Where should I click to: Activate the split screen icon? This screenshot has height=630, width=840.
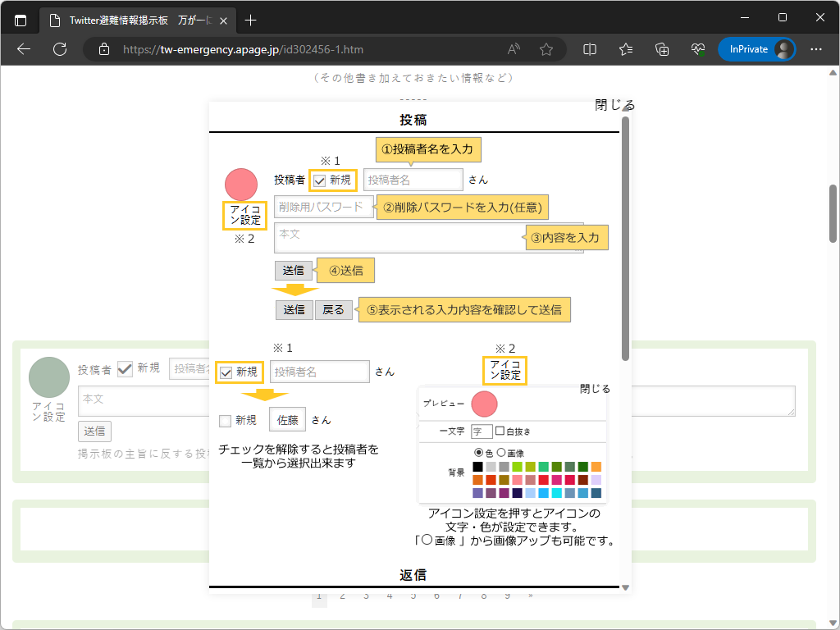[589, 49]
